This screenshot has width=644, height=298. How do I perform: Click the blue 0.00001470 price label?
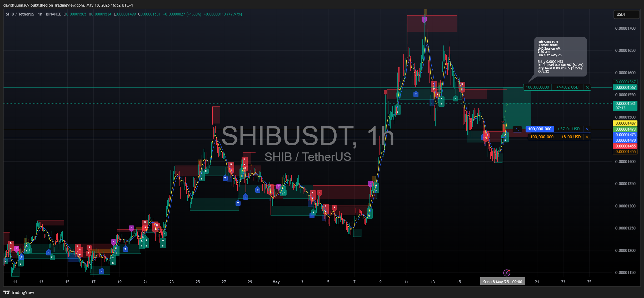(625, 140)
